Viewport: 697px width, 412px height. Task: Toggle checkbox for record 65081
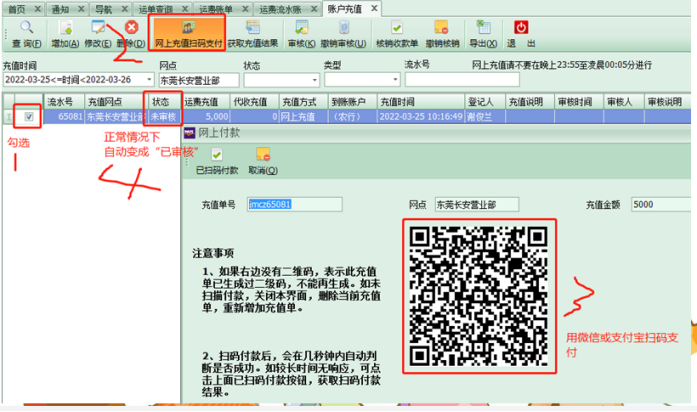click(x=29, y=117)
